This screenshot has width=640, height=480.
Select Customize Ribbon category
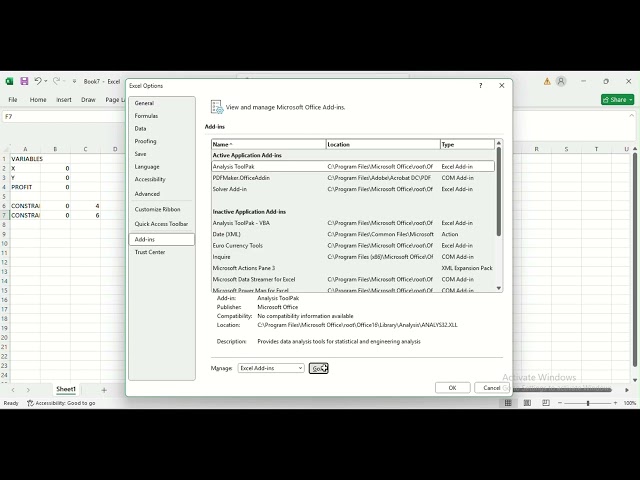(162, 209)
